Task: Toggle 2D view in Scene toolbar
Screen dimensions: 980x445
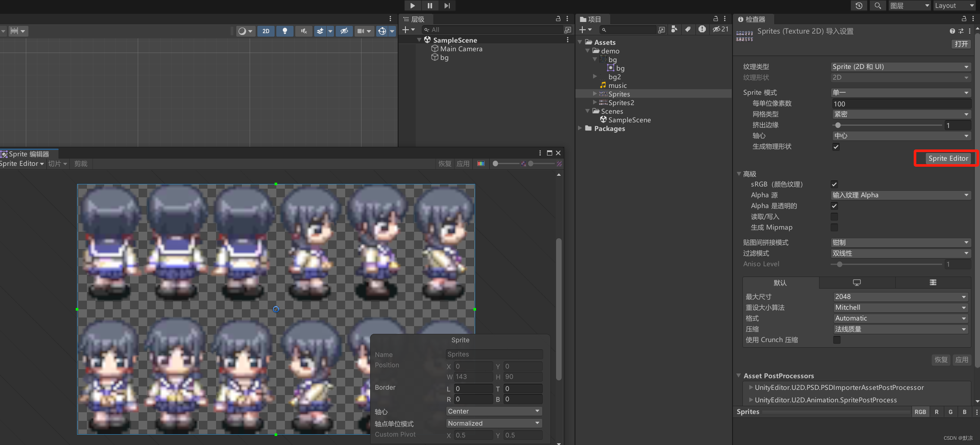Action: (x=266, y=31)
